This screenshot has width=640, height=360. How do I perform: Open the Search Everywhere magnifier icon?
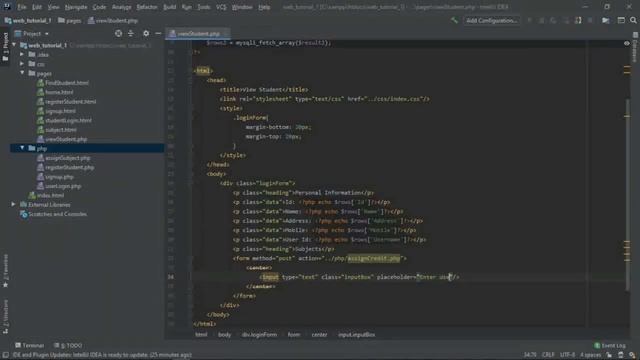[x=633, y=20]
